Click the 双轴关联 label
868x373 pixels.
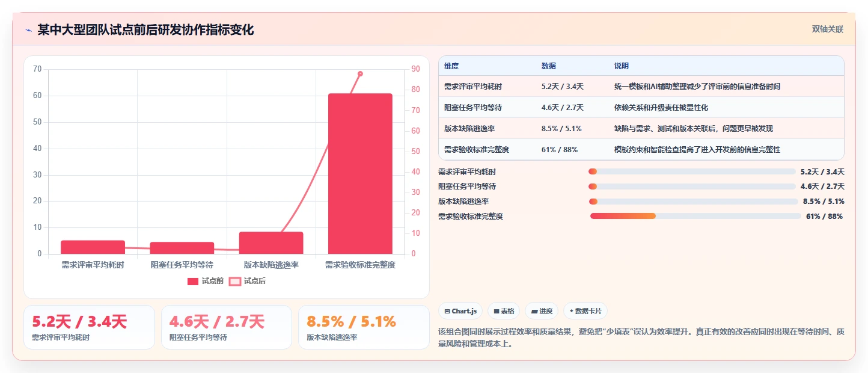pos(828,29)
